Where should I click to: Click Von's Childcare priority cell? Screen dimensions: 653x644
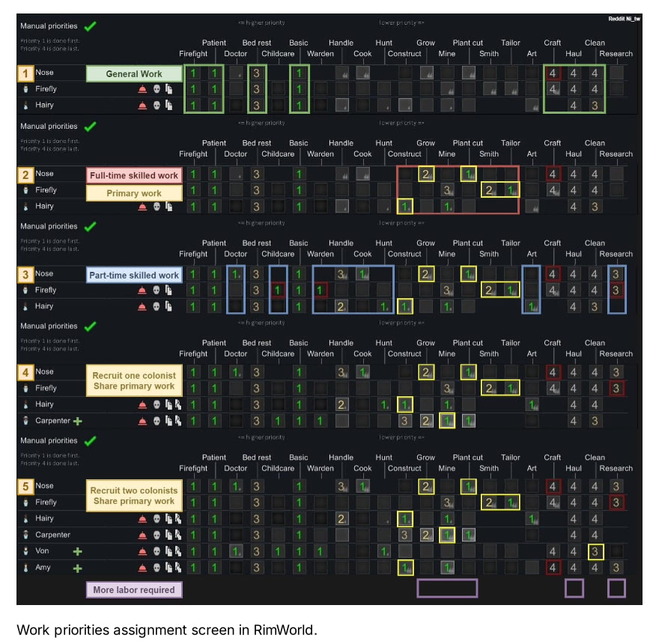[278, 552]
